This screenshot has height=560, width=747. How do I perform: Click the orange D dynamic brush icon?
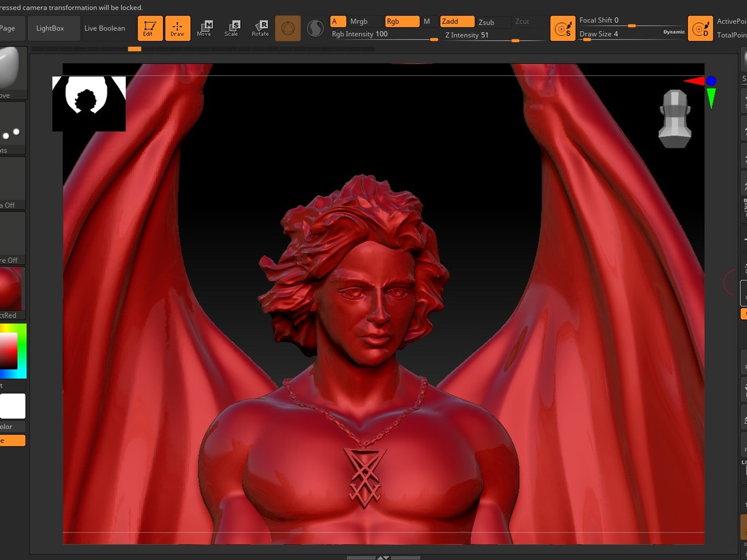coord(700,28)
